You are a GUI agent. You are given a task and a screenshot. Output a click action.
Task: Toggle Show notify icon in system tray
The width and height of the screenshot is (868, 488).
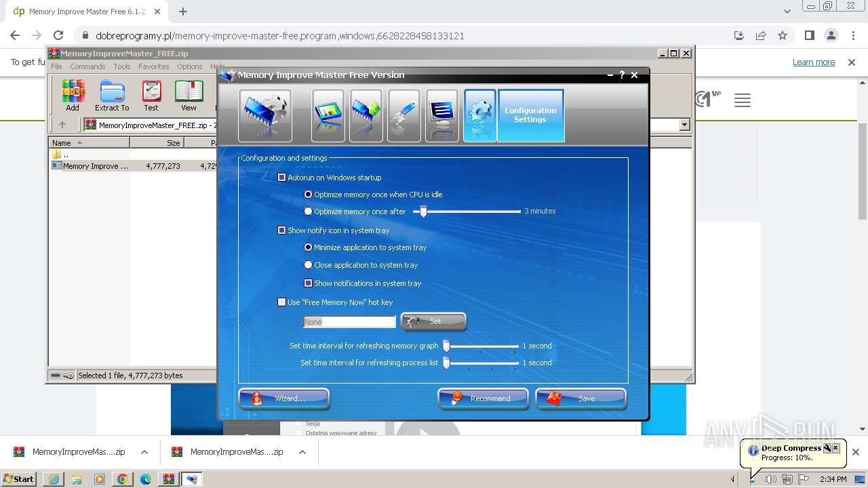point(282,230)
